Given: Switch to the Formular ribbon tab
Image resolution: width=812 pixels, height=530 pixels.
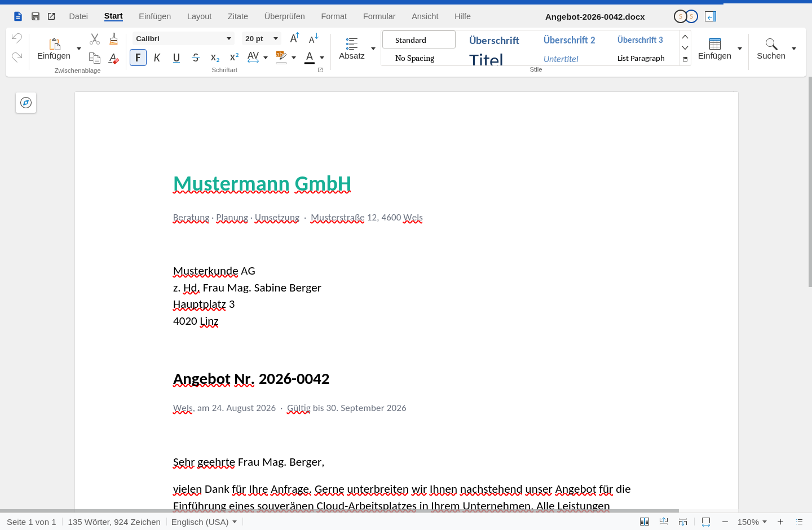Looking at the screenshot, I should click(x=379, y=16).
